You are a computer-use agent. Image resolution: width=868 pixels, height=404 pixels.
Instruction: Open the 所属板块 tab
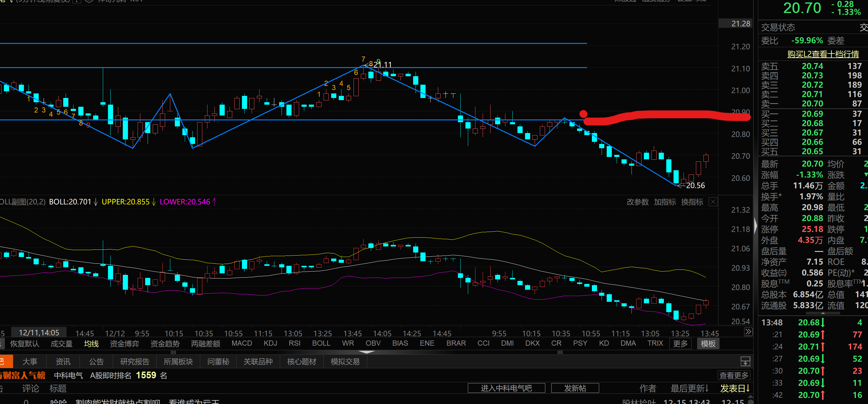[x=178, y=362]
